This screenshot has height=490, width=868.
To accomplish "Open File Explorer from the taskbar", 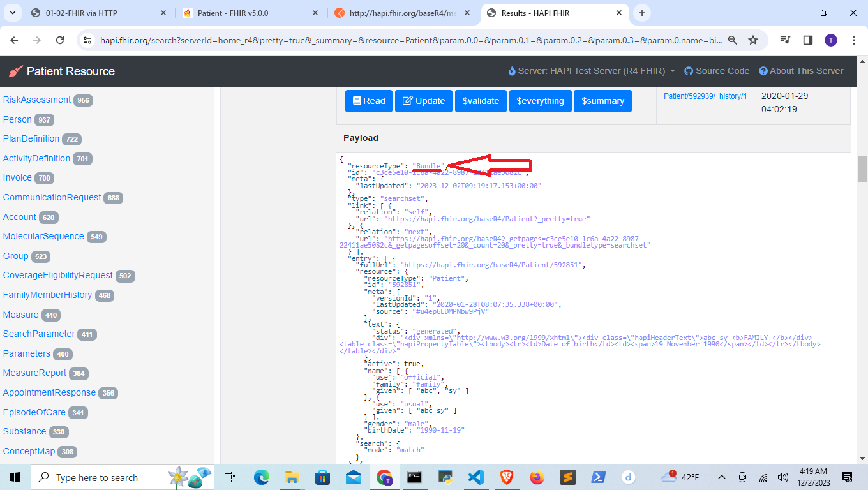I will tap(292, 477).
